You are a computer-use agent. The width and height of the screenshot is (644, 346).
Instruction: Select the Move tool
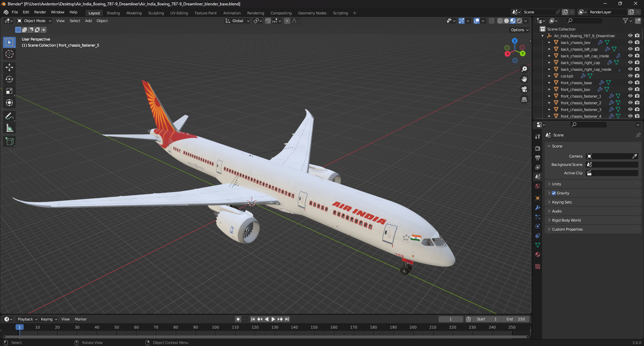[9, 67]
